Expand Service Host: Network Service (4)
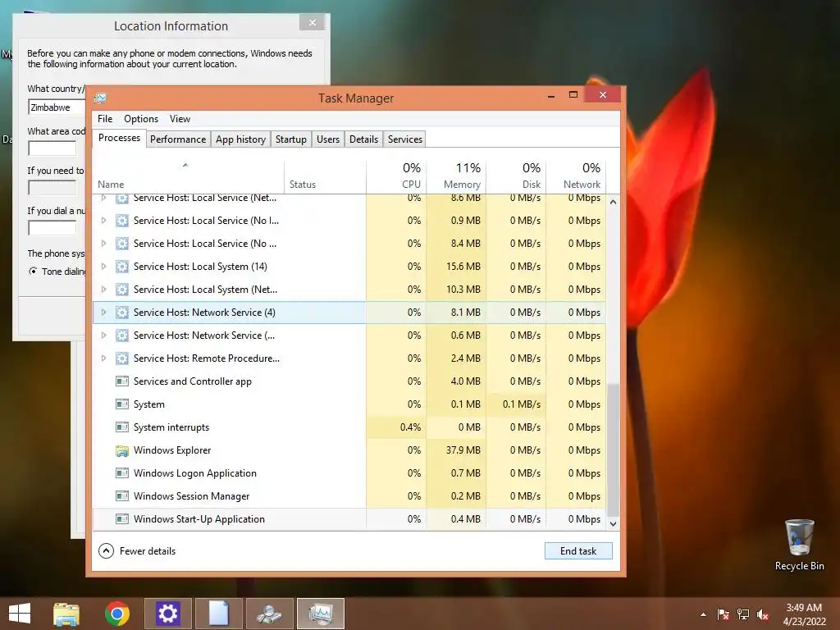The height and width of the screenshot is (630, 840). [x=104, y=313]
